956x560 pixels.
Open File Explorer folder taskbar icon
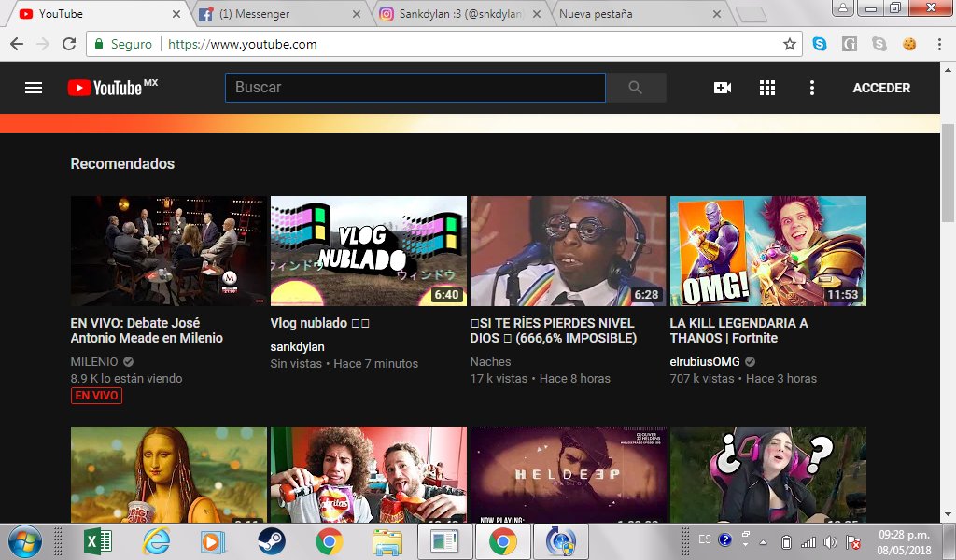[387, 541]
